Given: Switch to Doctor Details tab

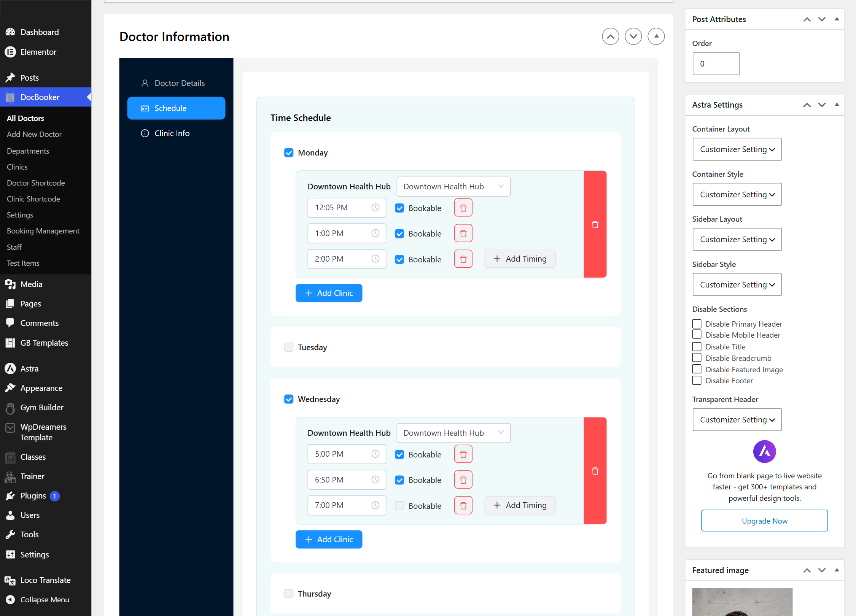Looking at the screenshot, I should coord(176,83).
